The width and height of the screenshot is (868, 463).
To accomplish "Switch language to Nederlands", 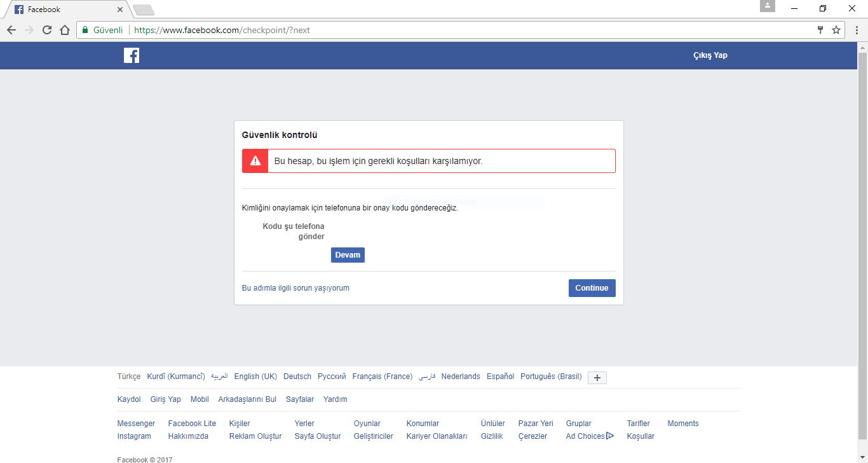I will (461, 377).
